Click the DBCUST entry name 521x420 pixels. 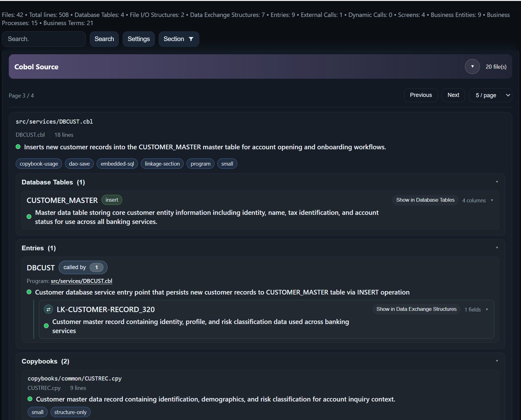point(41,268)
